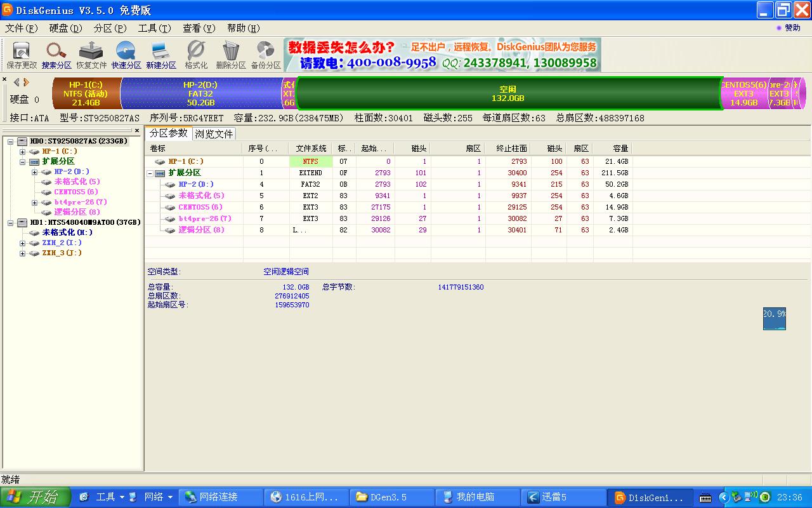Select HD1:HTS548040M9AT00(37GB) in the tree
The image size is (812, 508).
click(85, 222)
